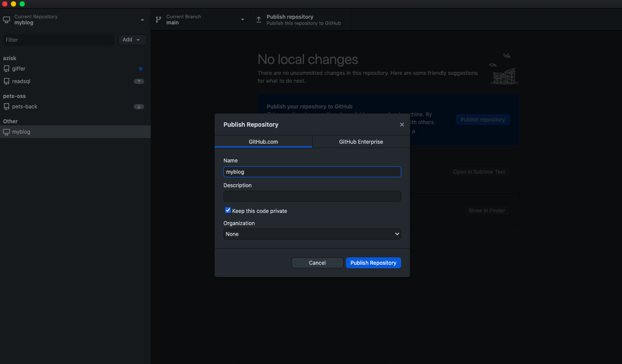Click the pets-oss group heading

(14, 96)
